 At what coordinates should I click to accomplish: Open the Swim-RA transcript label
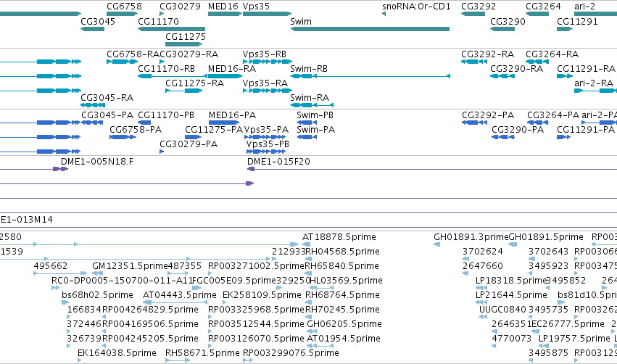[x=310, y=98]
